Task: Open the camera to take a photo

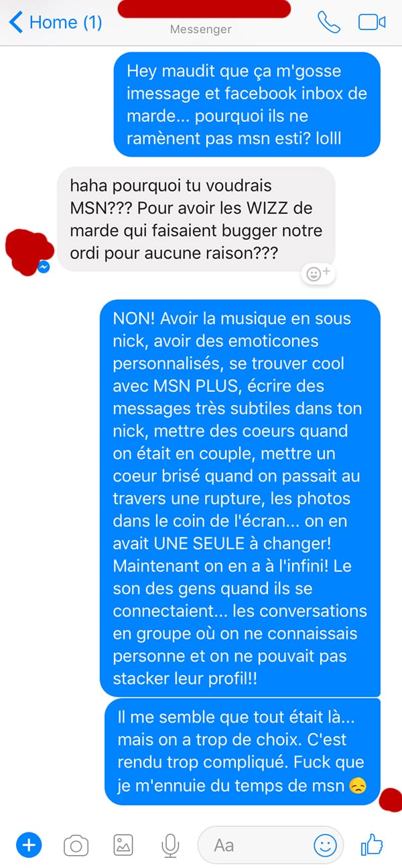Action: point(76,847)
